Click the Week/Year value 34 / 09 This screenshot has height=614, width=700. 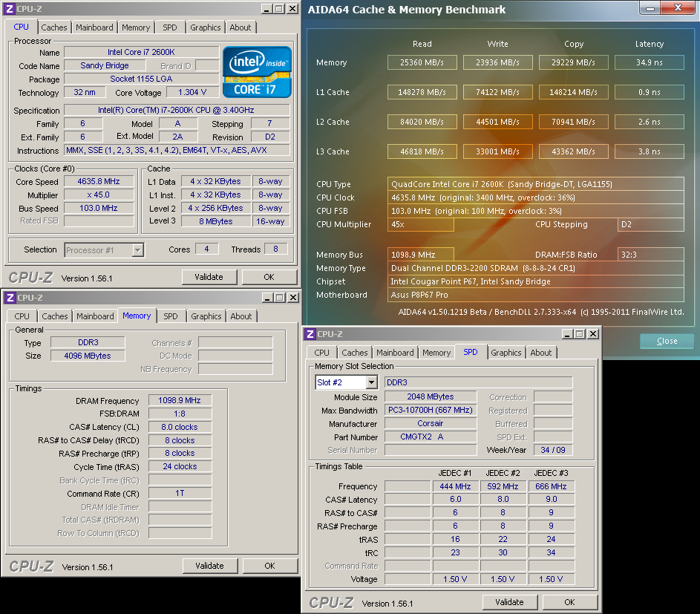(x=553, y=450)
